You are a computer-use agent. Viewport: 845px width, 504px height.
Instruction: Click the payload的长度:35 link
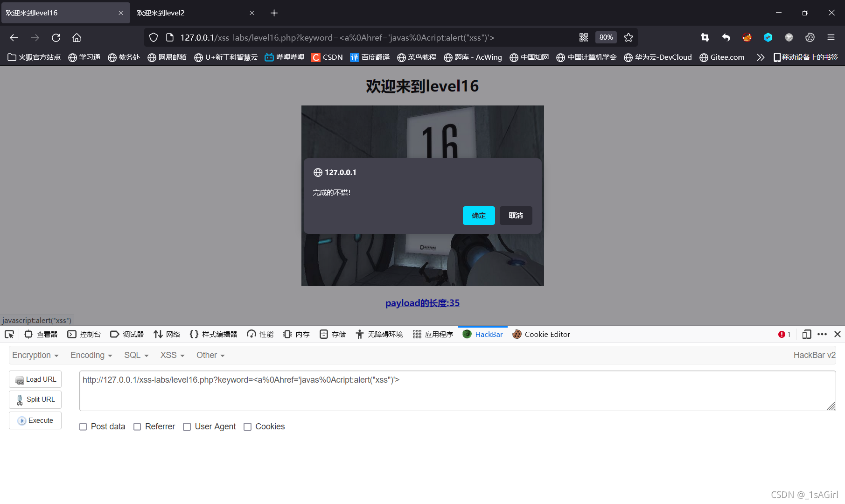point(422,303)
